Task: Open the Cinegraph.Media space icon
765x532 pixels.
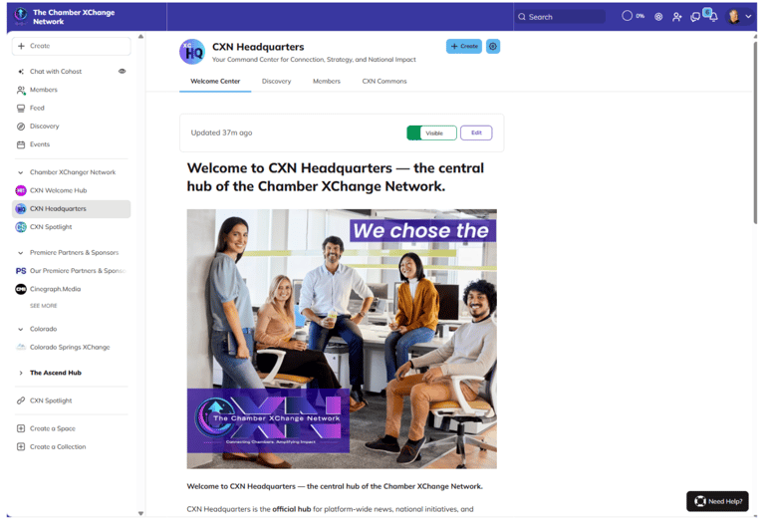Action: (x=21, y=290)
